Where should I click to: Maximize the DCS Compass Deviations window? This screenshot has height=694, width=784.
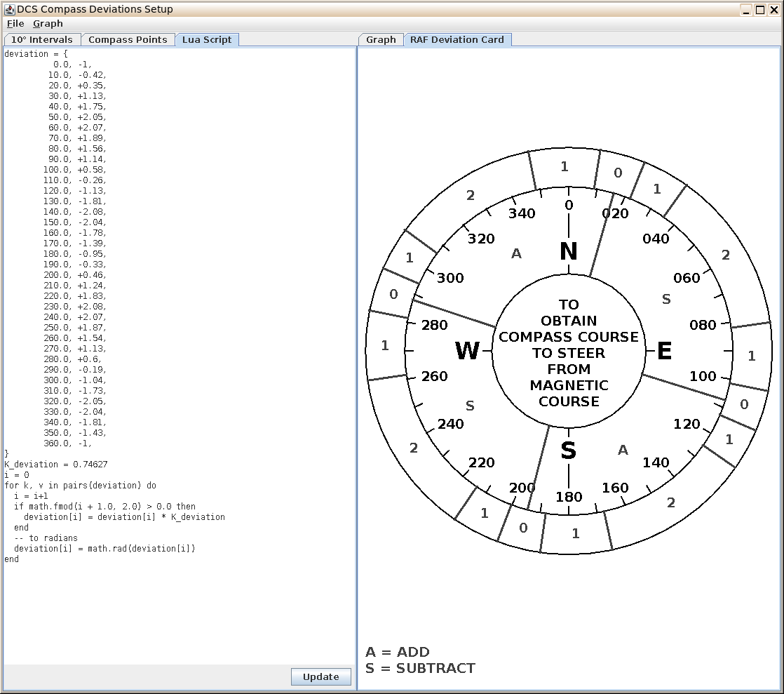tap(760, 10)
